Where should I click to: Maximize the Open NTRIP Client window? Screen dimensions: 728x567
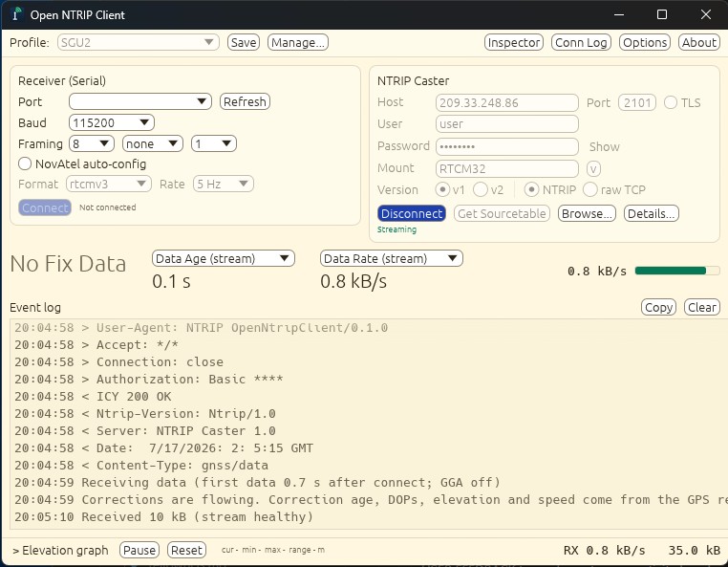click(x=662, y=14)
